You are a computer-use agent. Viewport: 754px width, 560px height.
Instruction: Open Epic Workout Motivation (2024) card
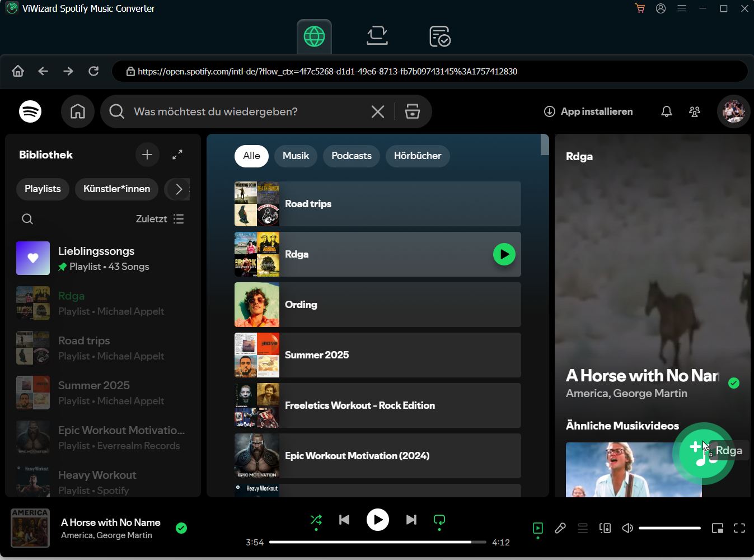pyautogui.click(x=378, y=456)
